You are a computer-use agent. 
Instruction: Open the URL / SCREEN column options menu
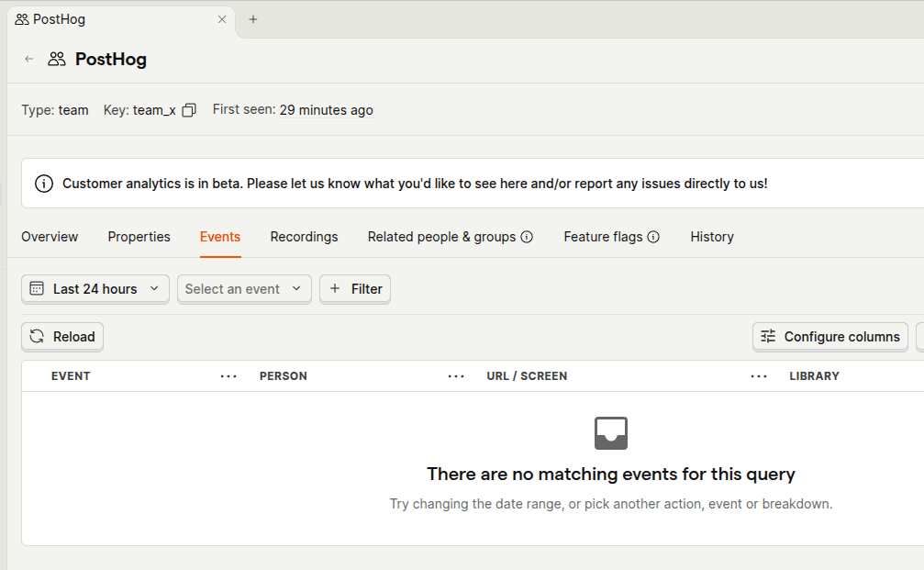[x=759, y=376]
